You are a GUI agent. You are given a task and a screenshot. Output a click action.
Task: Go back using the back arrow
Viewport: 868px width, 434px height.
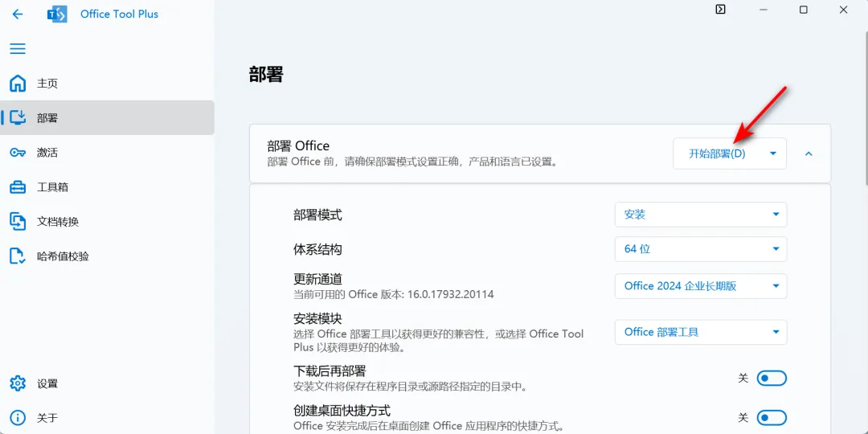click(18, 14)
